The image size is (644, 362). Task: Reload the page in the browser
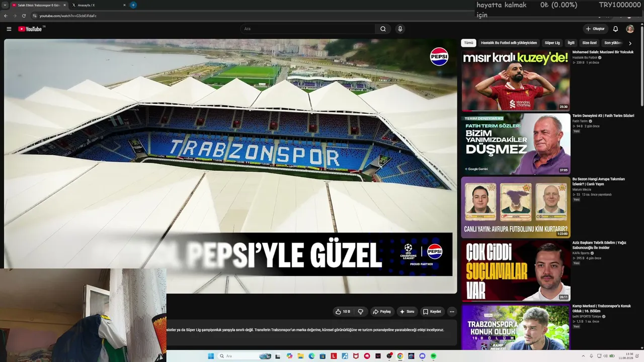click(x=24, y=16)
